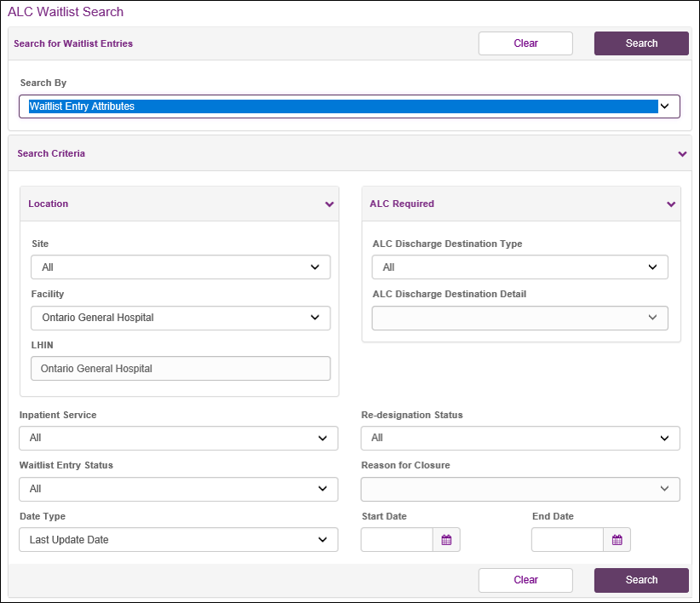Screen dimensions: 700x603
Task: Click the top Search button
Action: click(x=641, y=43)
